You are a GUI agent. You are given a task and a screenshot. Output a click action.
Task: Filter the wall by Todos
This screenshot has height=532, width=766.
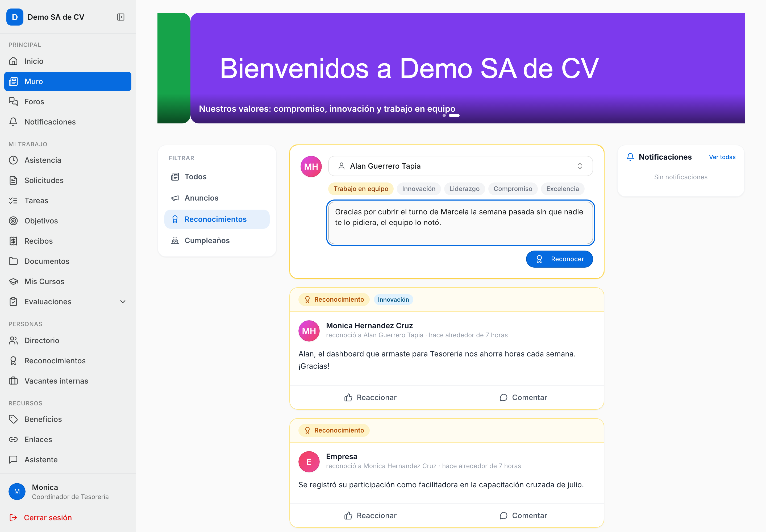(x=217, y=177)
